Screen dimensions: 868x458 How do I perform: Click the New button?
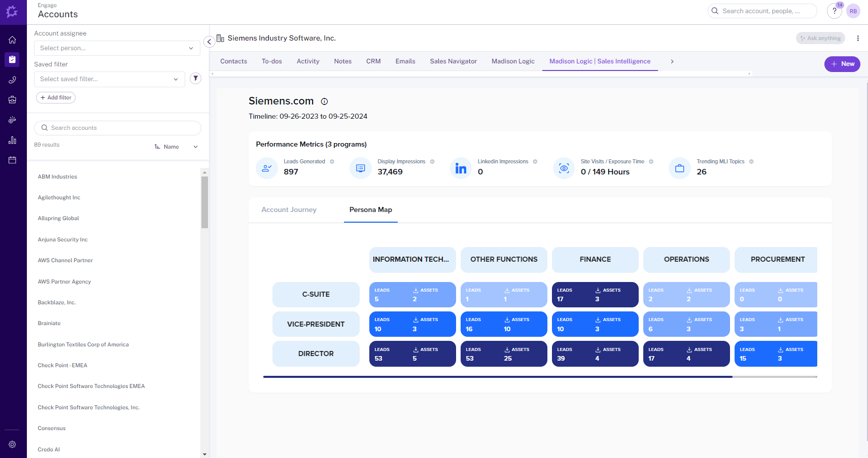[842, 64]
